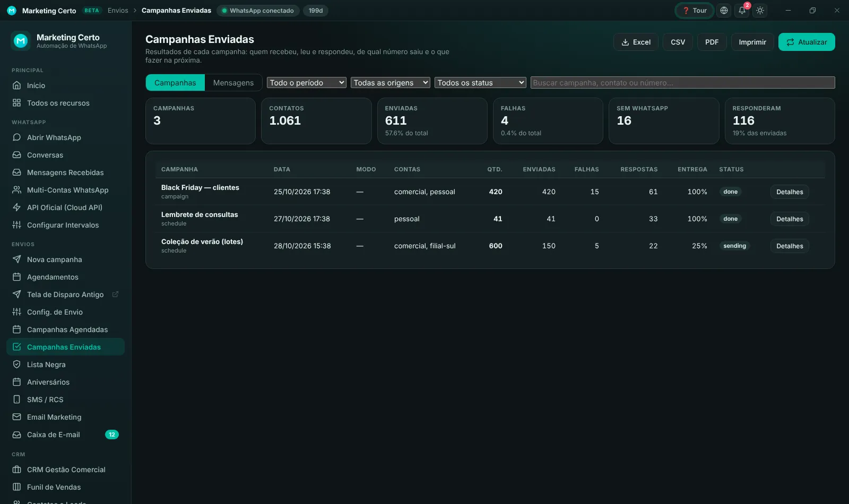Click the Lista Negra shield icon

click(16, 364)
